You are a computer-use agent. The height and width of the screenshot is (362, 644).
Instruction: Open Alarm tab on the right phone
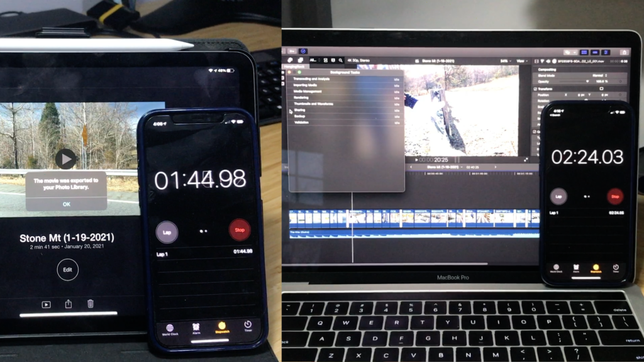click(x=576, y=268)
